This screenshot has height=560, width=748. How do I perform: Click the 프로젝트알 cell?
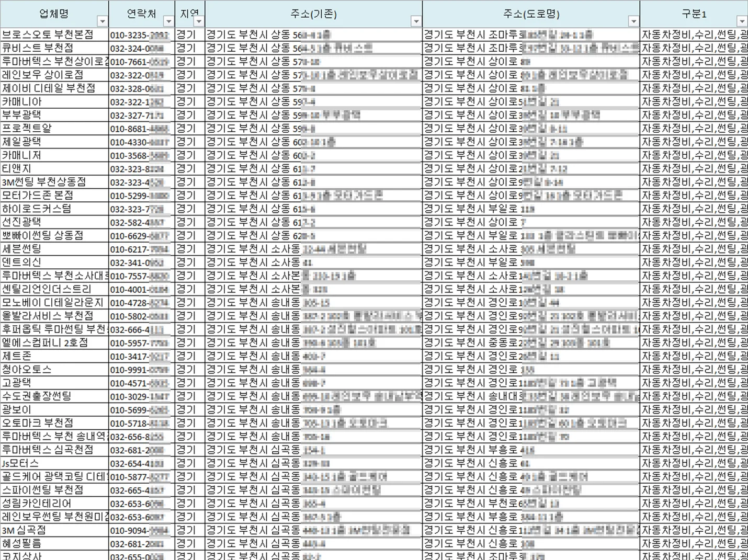(54, 128)
